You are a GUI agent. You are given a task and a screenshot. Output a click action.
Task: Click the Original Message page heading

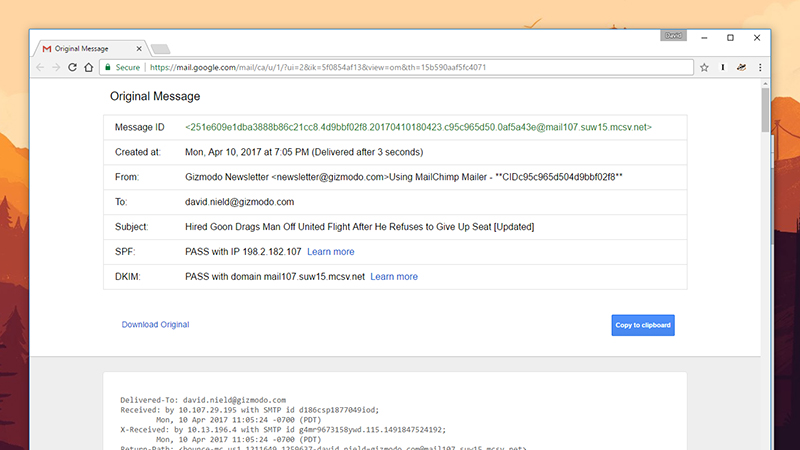pos(155,96)
